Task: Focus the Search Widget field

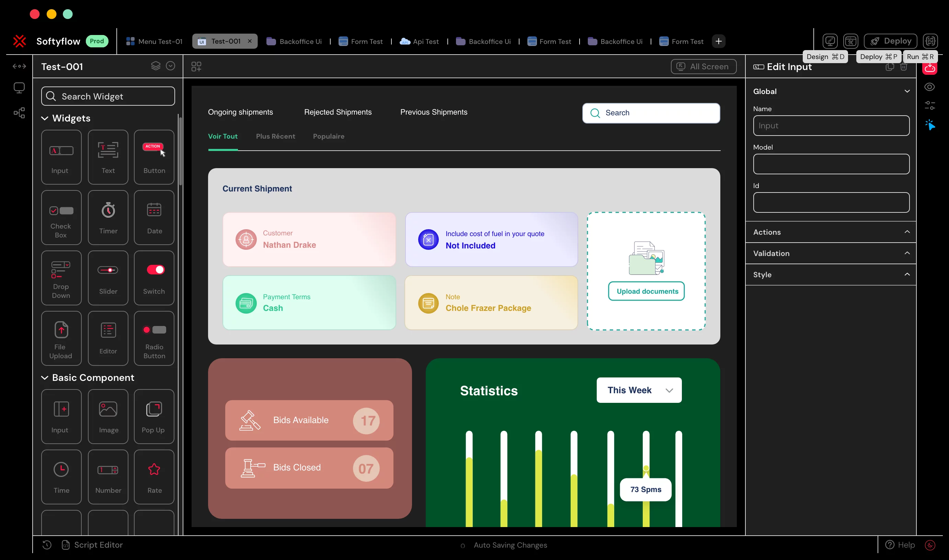Action: (108, 96)
